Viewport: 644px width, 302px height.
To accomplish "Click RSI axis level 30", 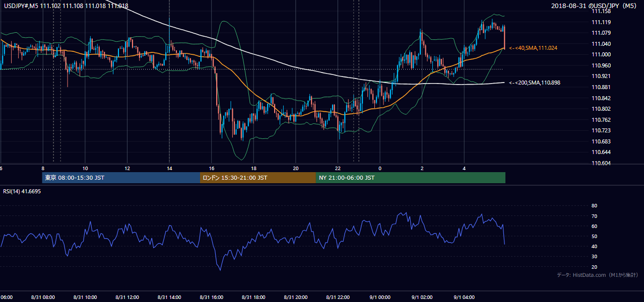I will tap(594, 257).
